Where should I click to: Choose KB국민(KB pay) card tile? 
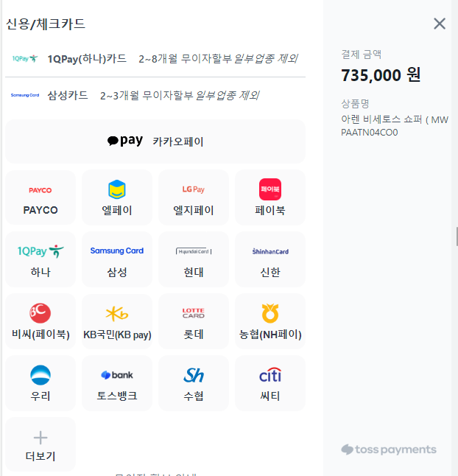pyautogui.click(x=117, y=321)
